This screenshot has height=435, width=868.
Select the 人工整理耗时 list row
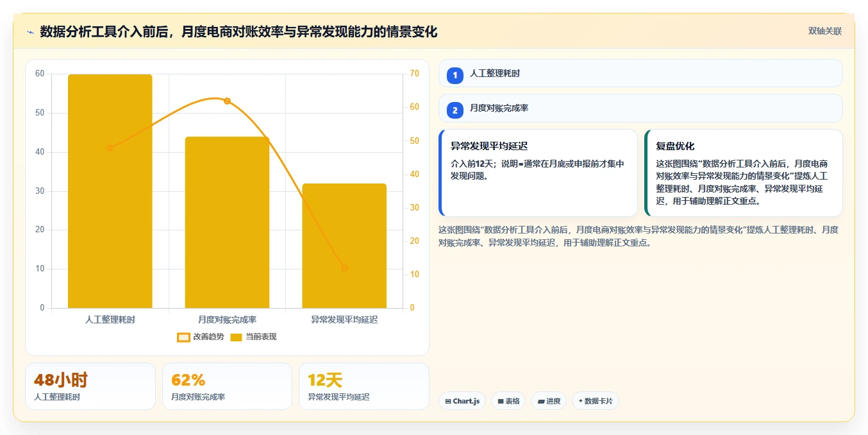640,73
